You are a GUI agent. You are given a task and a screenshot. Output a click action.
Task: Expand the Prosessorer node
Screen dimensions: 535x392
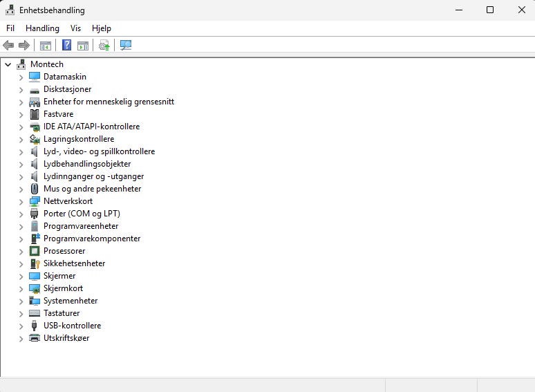[x=21, y=252]
